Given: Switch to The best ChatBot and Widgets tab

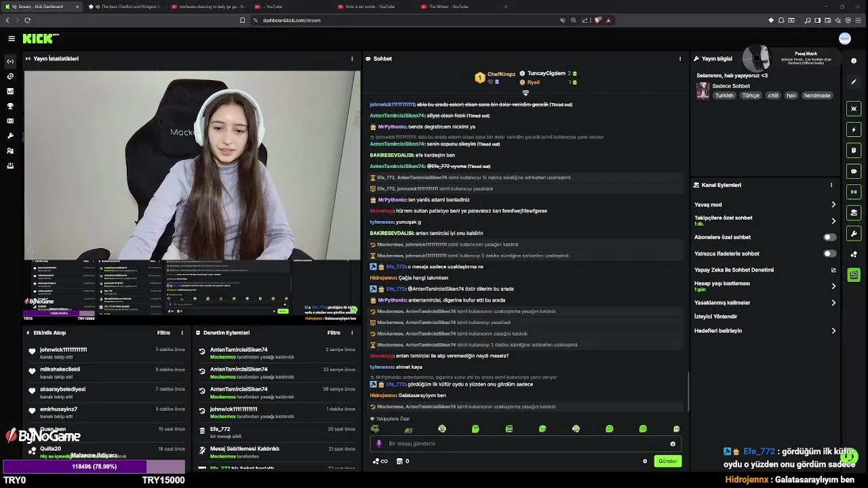Looking at the screenshot, I should (126, 7).
